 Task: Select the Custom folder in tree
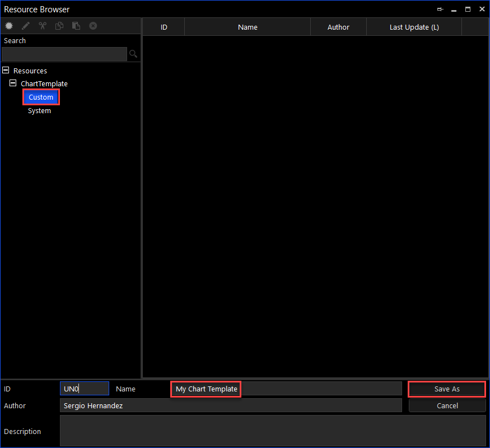click(x=41, y=97)
